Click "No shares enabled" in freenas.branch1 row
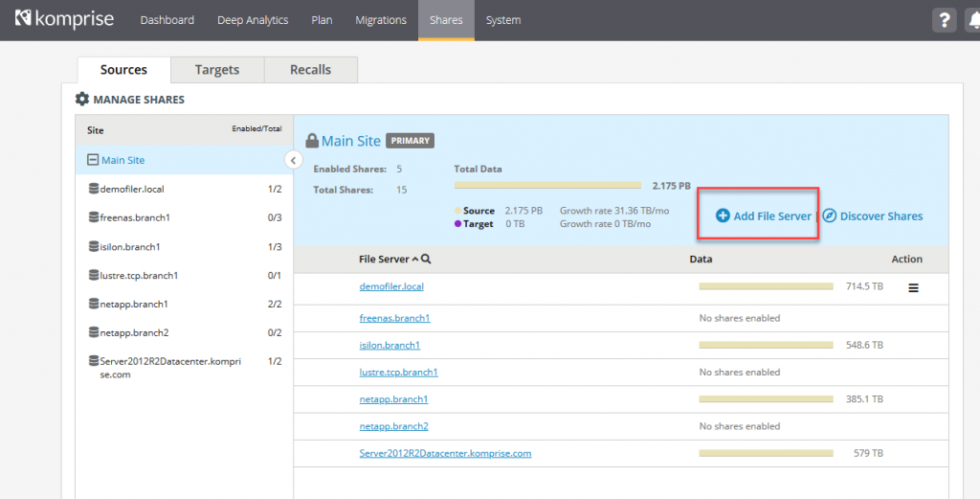Viewport: 980px width, 499px height. [740, 318]
